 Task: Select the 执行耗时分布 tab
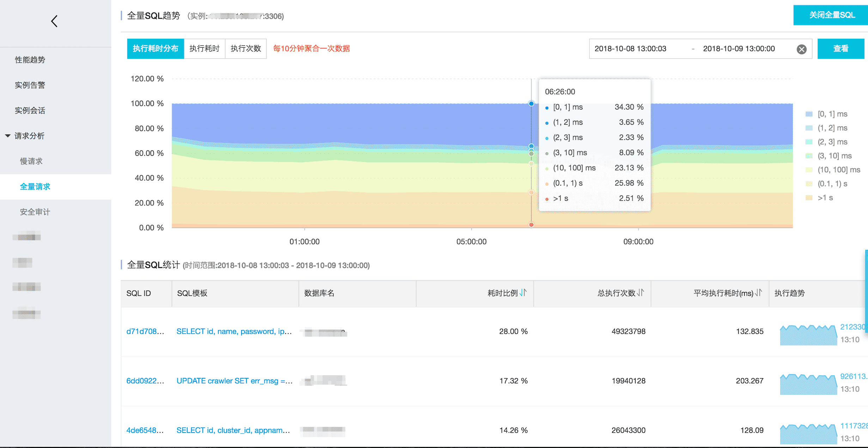155,49
